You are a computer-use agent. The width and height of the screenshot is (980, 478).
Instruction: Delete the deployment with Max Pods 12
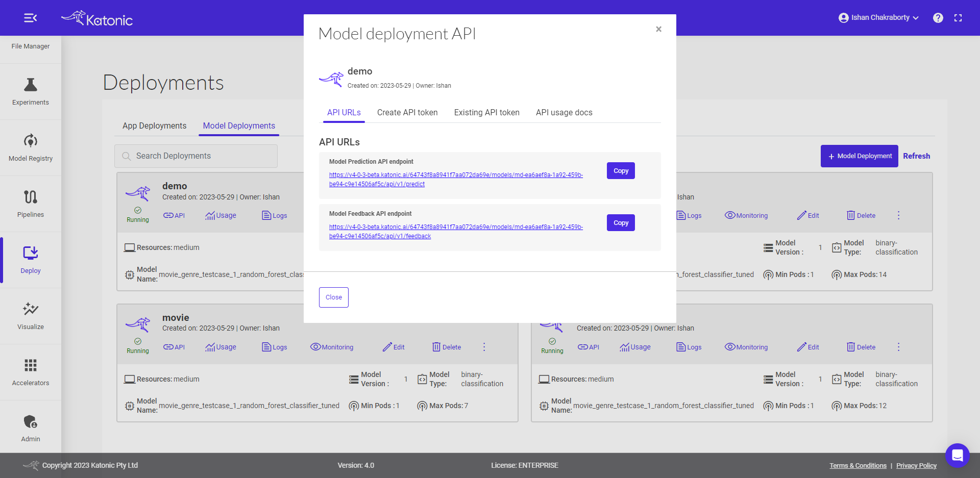click(x=861, y=347)
